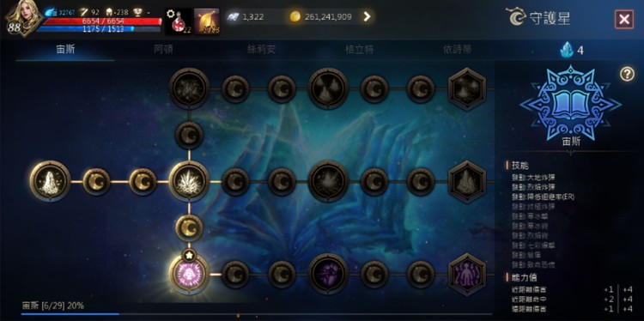Expand currency bar with arrow chevron
This screenshot has height=321, width=644.
click(367, 16)
